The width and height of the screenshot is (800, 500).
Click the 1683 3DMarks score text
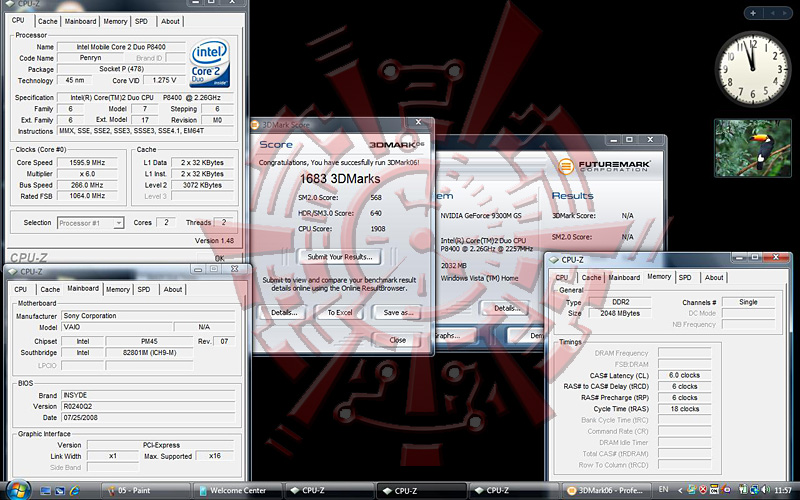pos(340,179)
